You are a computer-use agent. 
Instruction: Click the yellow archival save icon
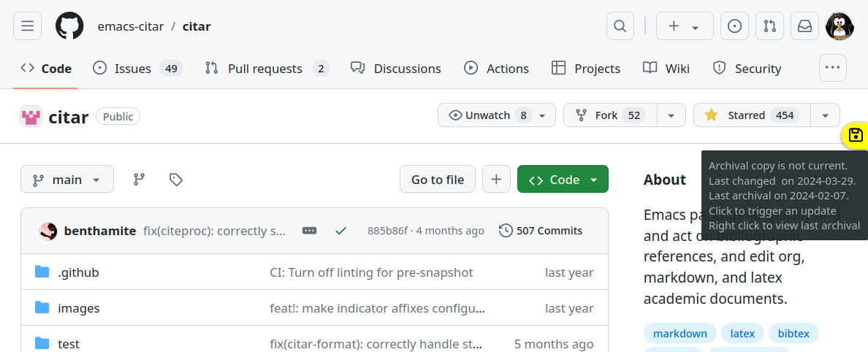tap(856, 135)
